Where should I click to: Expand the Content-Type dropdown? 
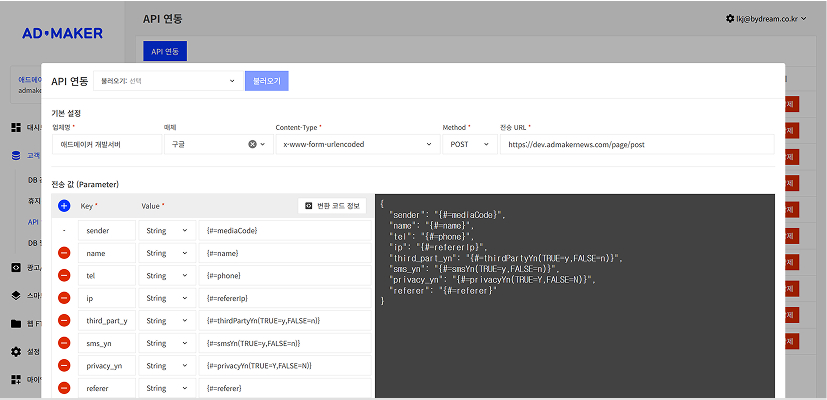tap(354, 144)
